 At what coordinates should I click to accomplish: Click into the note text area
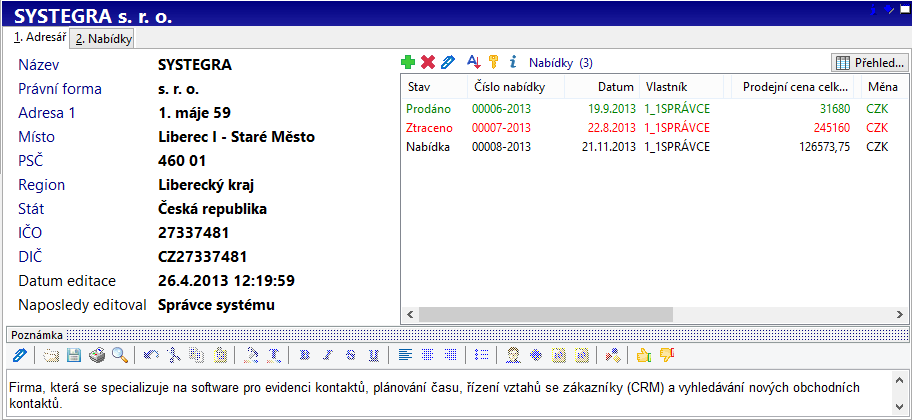[448, 394]
